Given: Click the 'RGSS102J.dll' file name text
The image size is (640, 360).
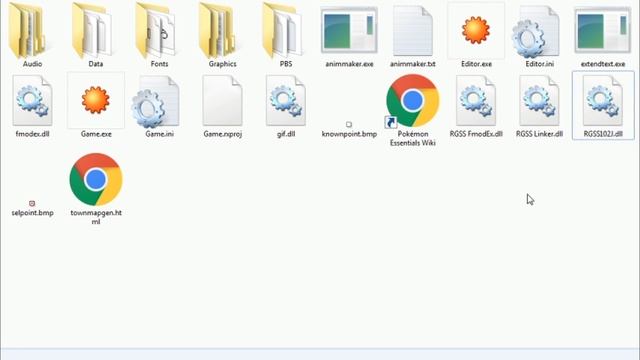Looking at the screenshot, I should click(603, 134).
